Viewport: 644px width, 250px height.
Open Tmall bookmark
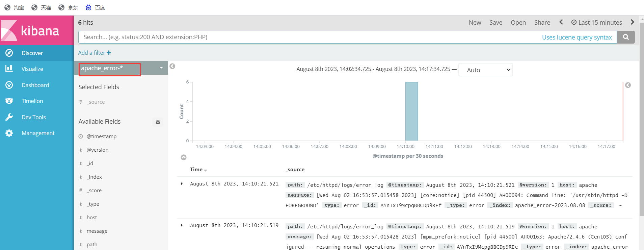tap(41, 7)
